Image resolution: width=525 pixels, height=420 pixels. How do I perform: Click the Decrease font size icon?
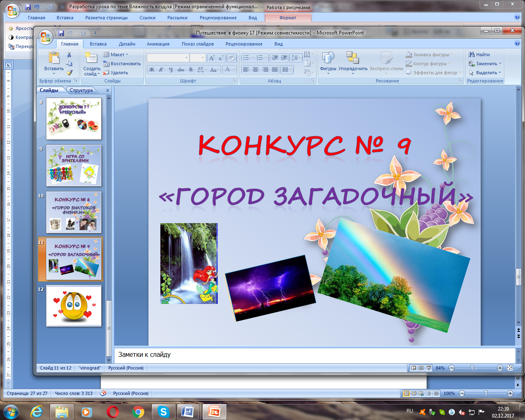pos(221,58)
